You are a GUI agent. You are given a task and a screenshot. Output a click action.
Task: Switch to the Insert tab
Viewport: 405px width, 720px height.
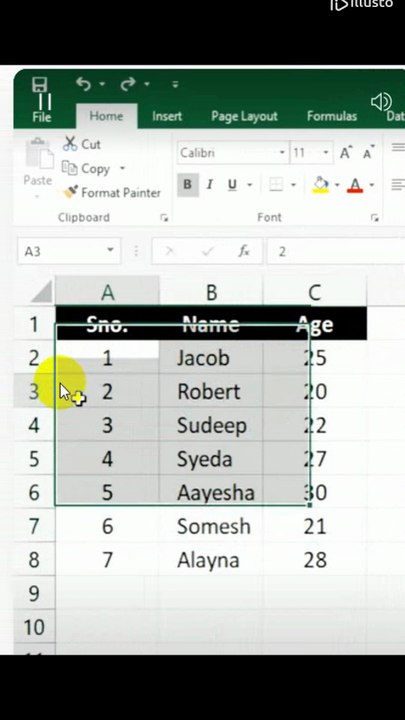point(167,116)
